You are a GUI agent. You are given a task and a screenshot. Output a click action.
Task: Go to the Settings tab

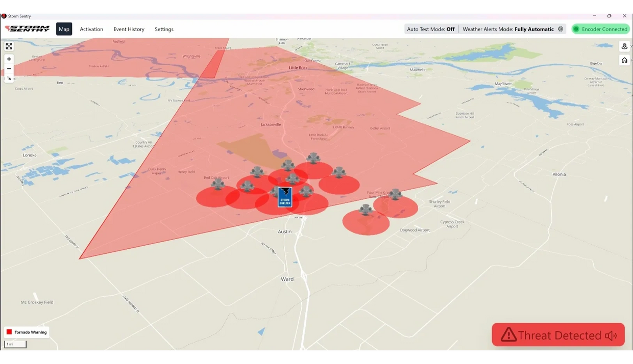[x=164, y=29]
